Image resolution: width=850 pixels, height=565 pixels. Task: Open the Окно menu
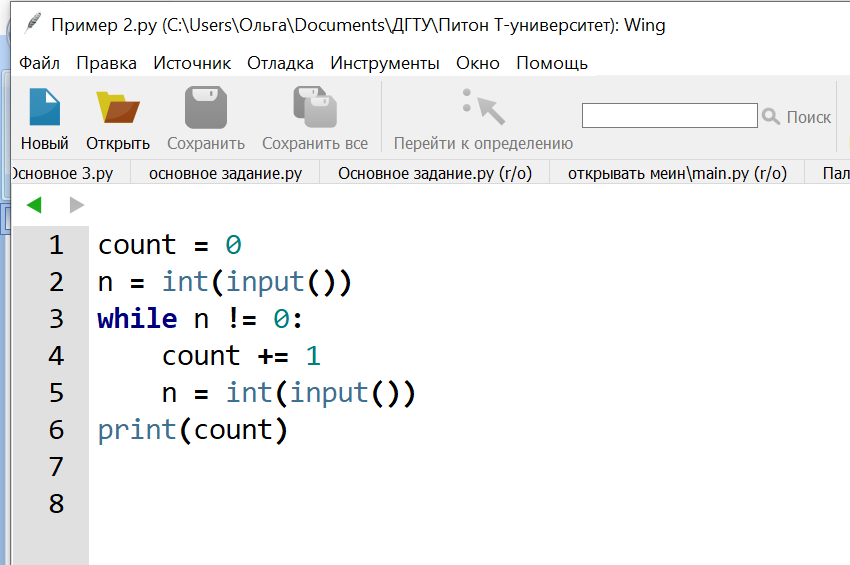478,63
